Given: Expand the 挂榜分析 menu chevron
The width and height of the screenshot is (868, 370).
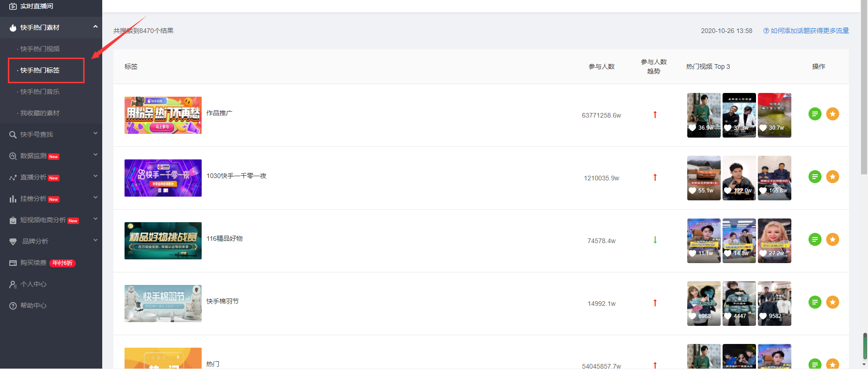Looking at the screenshot, I should point(95,198).
